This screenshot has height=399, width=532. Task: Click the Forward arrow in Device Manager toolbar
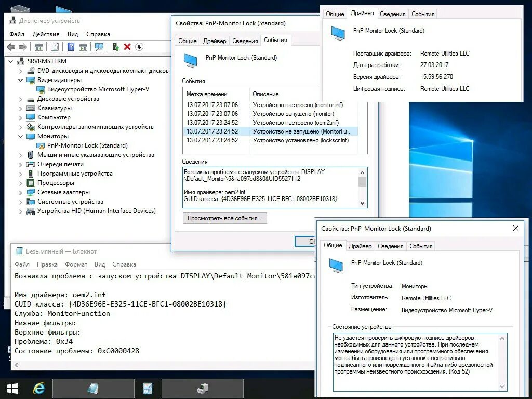coord(22,47)
